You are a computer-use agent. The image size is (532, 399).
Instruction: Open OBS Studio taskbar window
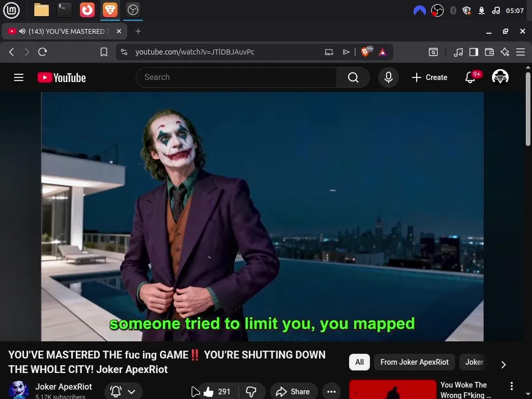(132, 10)
